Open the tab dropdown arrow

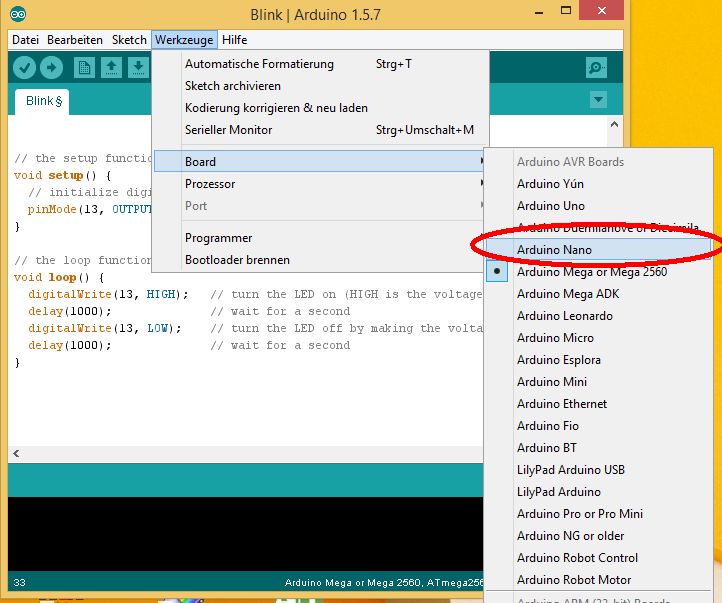pyautogui.click(x=598, y=99)
